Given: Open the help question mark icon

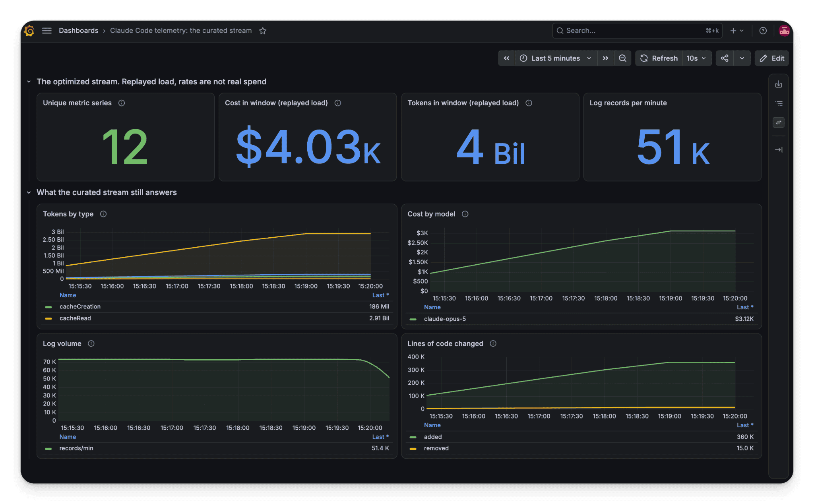Looking at the screenshot, I should (763, 31).
